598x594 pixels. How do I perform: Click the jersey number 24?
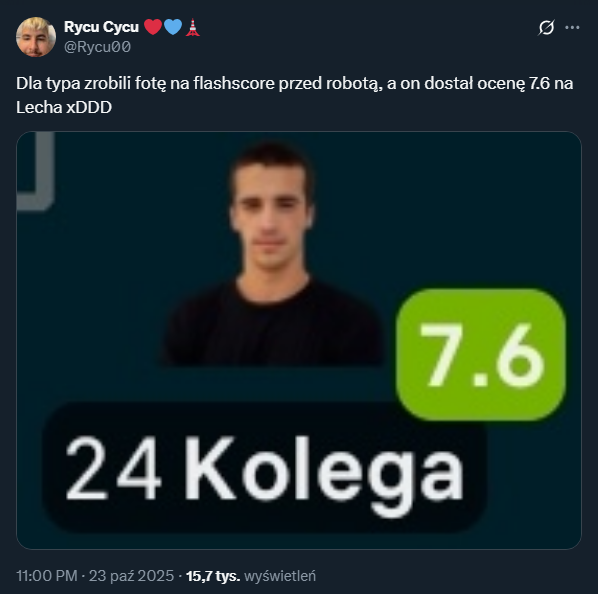113,467
